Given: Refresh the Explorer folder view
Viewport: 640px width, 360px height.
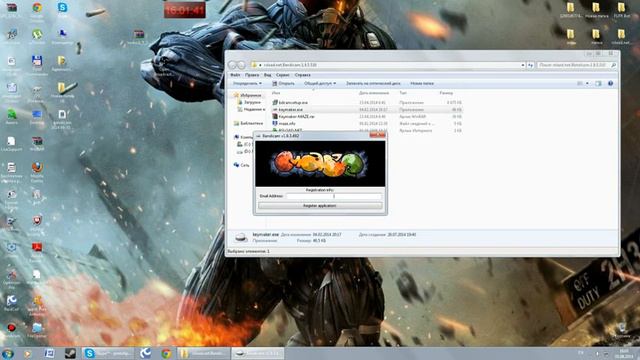Looking at the screenshot, I should pos(530,65).
